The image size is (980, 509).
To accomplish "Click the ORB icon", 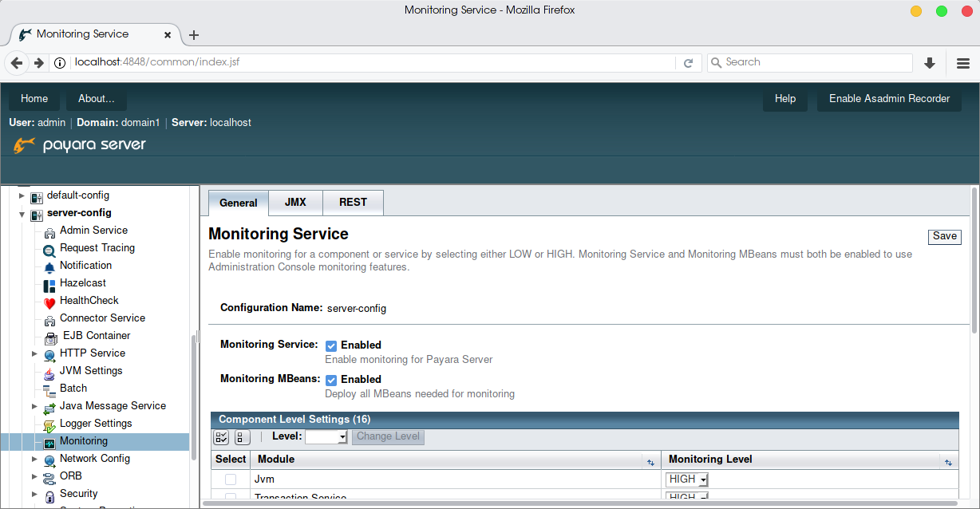I will 49,477.
